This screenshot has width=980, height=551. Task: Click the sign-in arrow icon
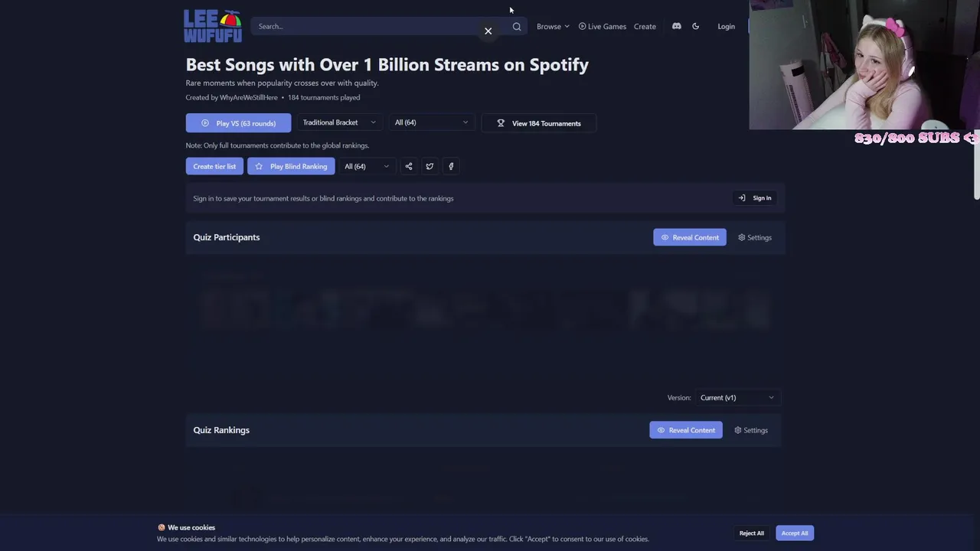click(x=741, y=198)
